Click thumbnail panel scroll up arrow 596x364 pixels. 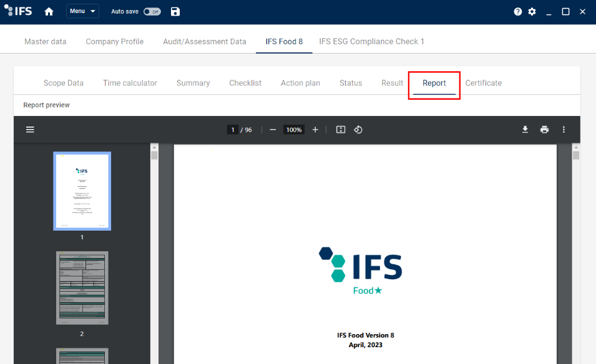click(154, 147)
